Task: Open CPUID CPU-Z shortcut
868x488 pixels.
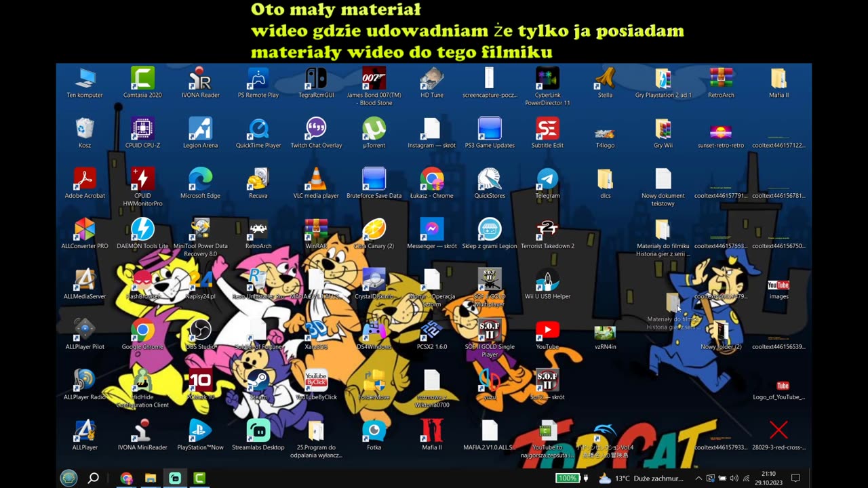Action: (x=142, y=133)
